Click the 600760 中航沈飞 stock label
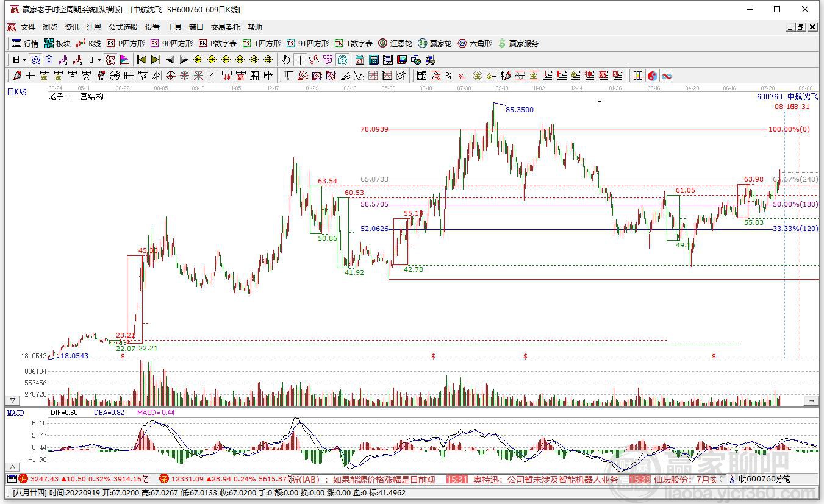The height and width of the screenshot is (504, 824). (787, 96)
